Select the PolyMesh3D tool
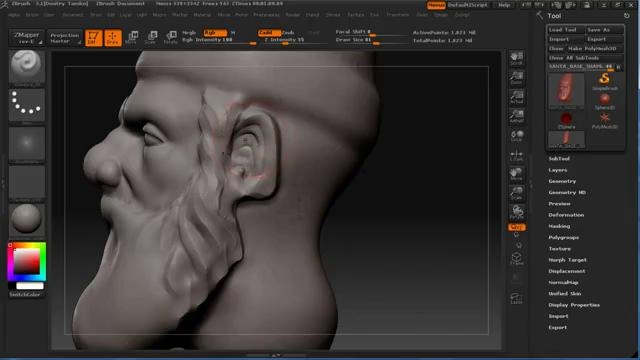The image size is (640, 360). coord(604,121)
